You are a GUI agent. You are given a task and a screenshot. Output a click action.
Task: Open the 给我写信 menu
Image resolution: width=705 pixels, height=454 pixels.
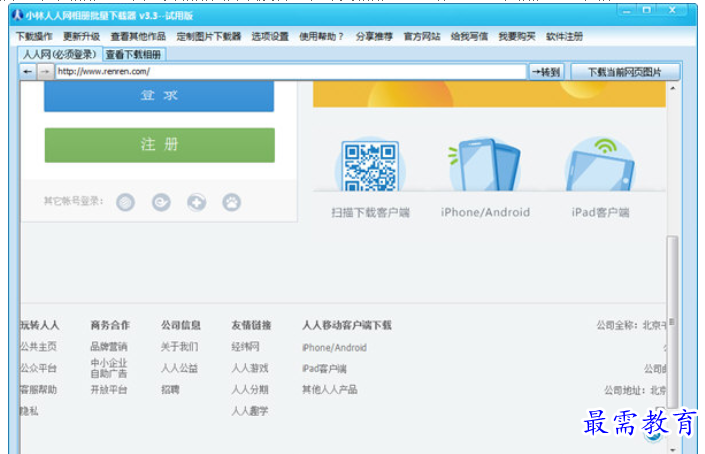[469, 36]
